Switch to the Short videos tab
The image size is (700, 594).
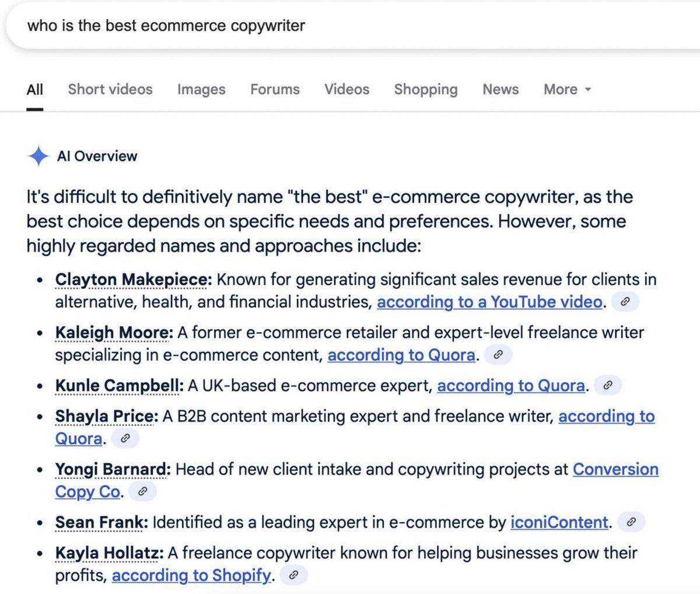click(110, 89)
